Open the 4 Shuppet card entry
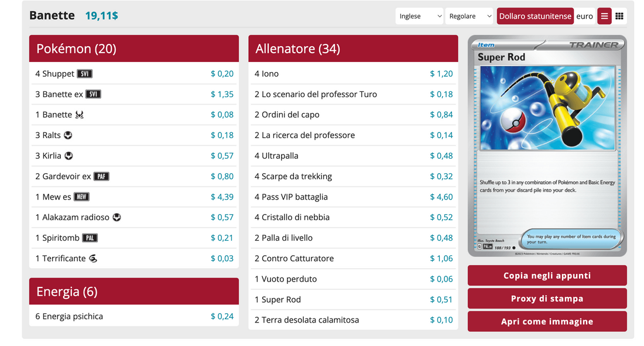The height and width of the screenshot is (346, 644). (134, 74)
